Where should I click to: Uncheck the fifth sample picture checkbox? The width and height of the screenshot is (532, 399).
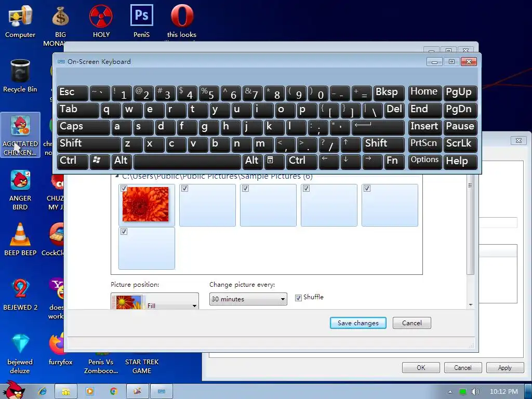367,188
